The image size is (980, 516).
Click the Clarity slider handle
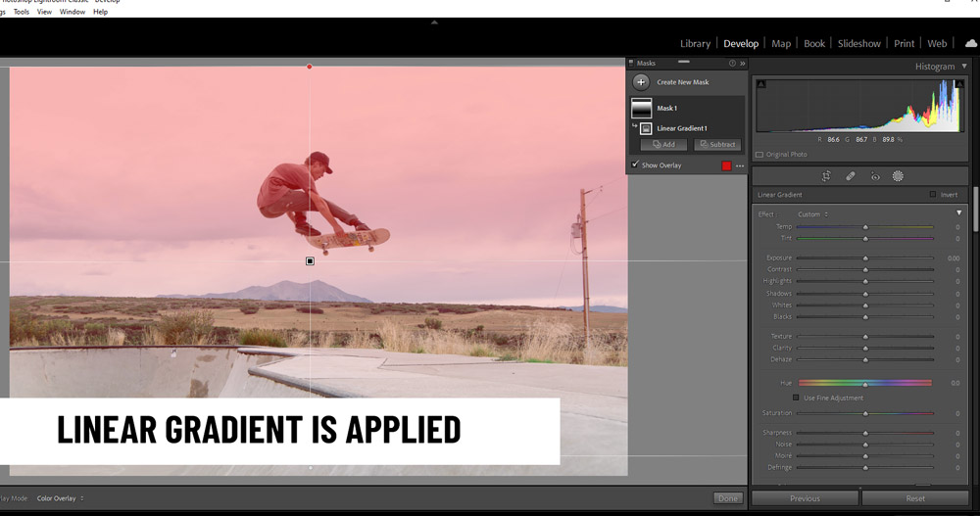(865, 348)
